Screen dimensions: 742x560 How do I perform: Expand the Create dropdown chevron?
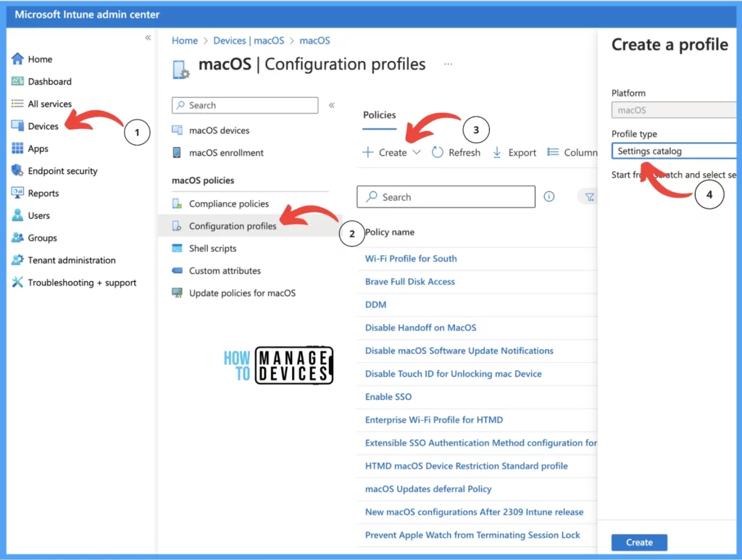417,152
